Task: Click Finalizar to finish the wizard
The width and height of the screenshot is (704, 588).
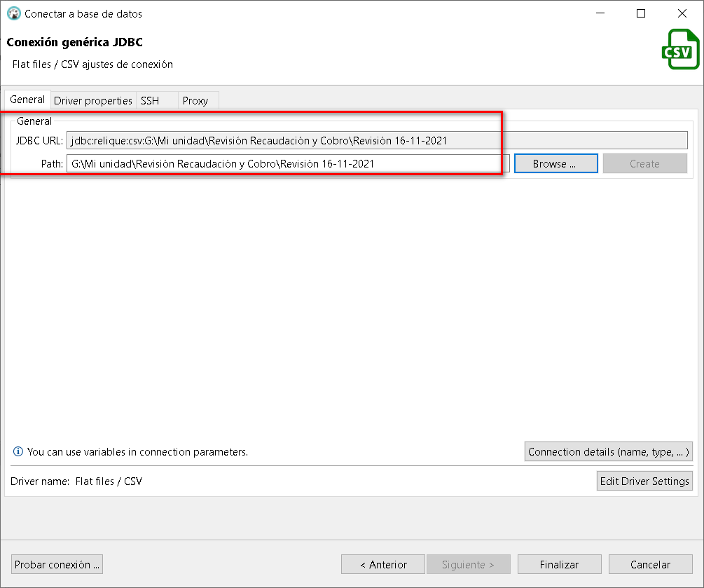Action: click(560, 564)
